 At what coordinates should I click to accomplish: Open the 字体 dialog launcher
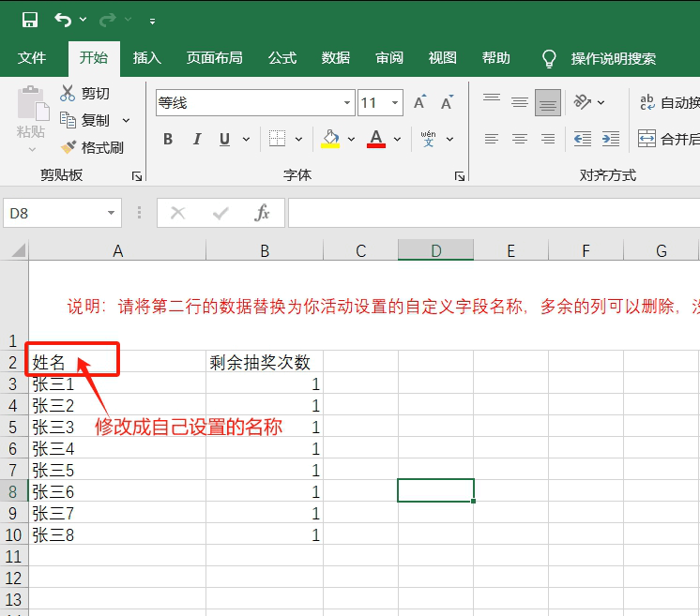point(460,176)
